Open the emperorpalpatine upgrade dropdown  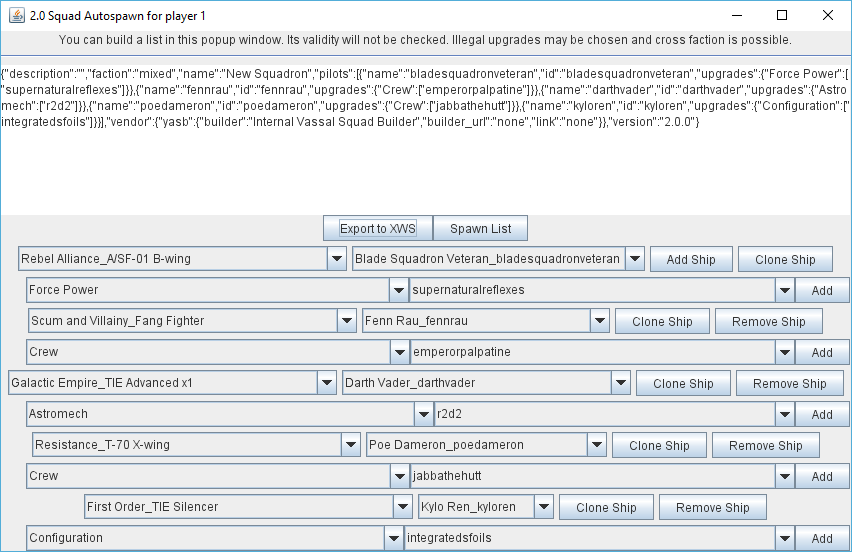tap(602, 352)
